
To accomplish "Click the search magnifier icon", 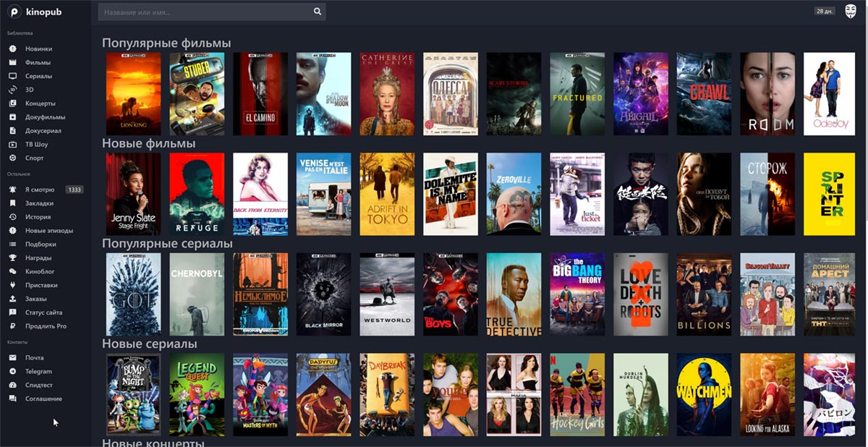I will tap(317, 12).
